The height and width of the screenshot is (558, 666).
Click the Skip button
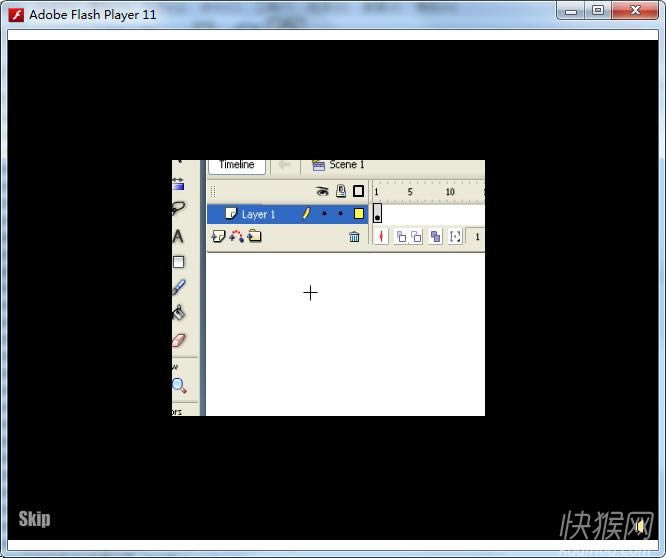tap(34, 519)
